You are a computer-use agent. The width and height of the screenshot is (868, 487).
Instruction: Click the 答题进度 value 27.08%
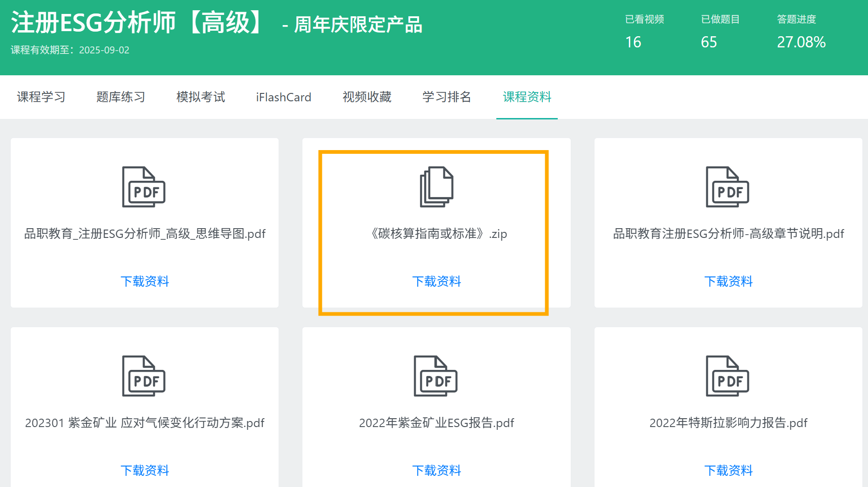(801, 42)
